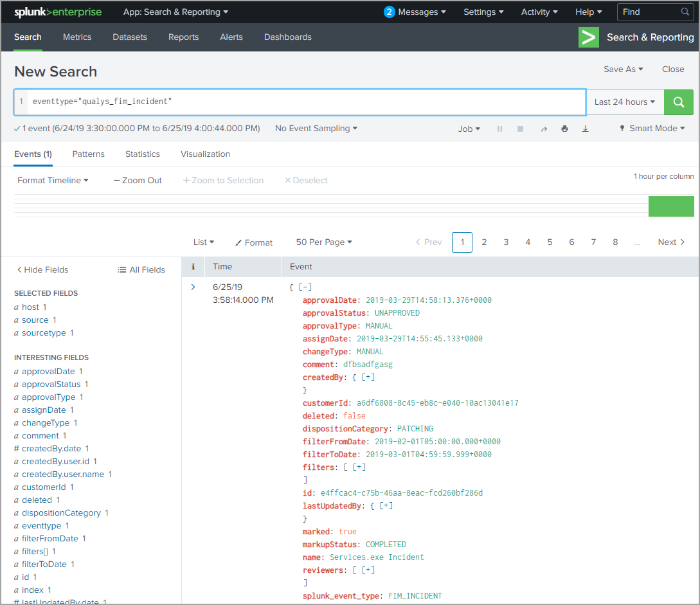Go to results page 2

point(484,242)
